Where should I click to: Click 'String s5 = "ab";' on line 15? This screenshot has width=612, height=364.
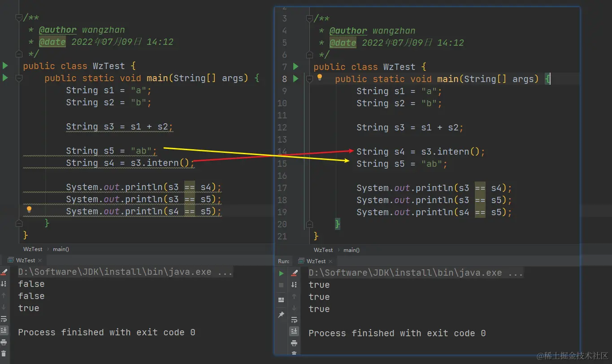(x=402, y=164)
